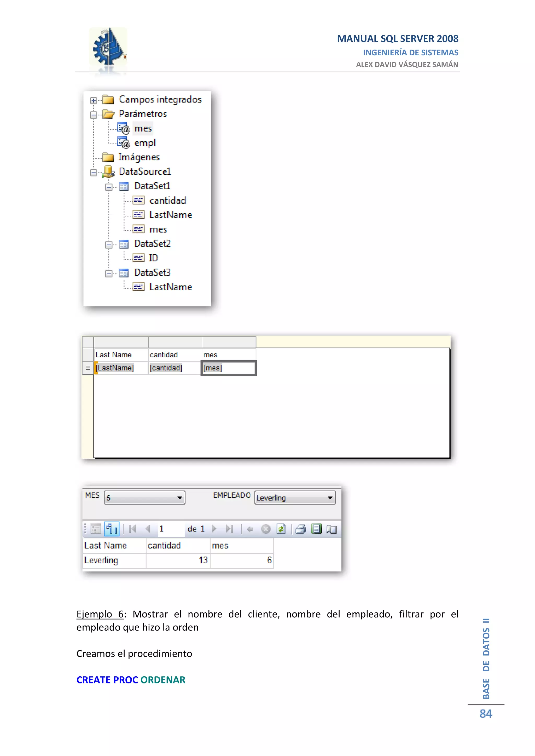Click the 'Ejemplo 6' underlined heading
535x756 pixels.
[x=100, y=615]
